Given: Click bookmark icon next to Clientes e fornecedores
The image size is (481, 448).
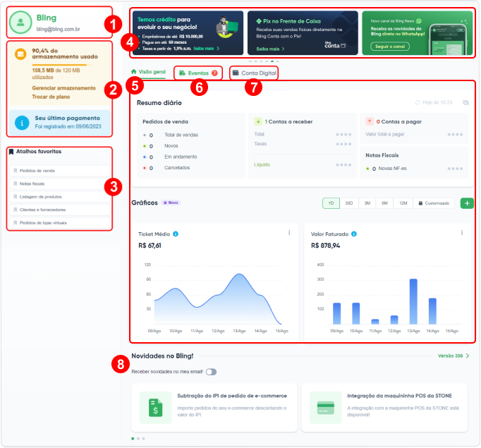Looking at the screenshot, I should (x=16, y=210).
